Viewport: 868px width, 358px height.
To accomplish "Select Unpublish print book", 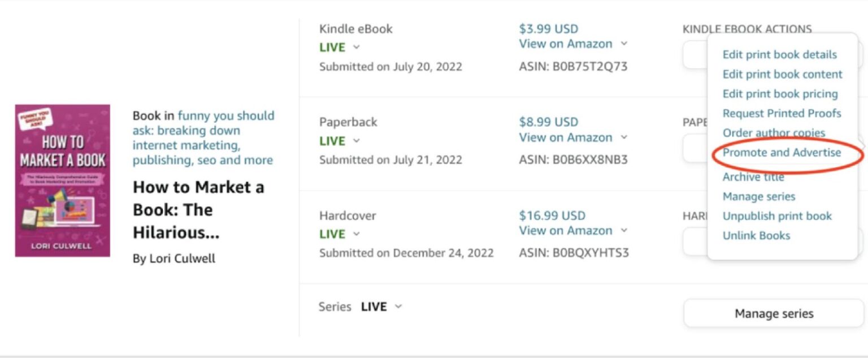I will [x=777, y=216].
